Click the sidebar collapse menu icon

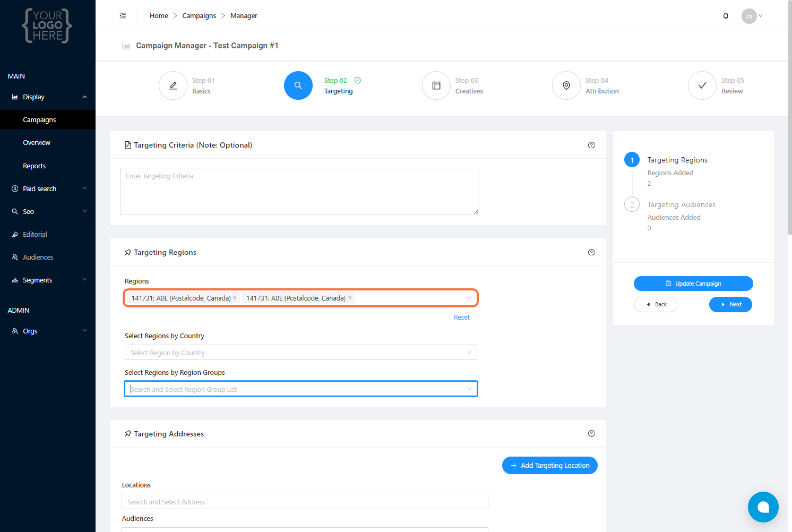pyautogui.click(x=123, y=16)
